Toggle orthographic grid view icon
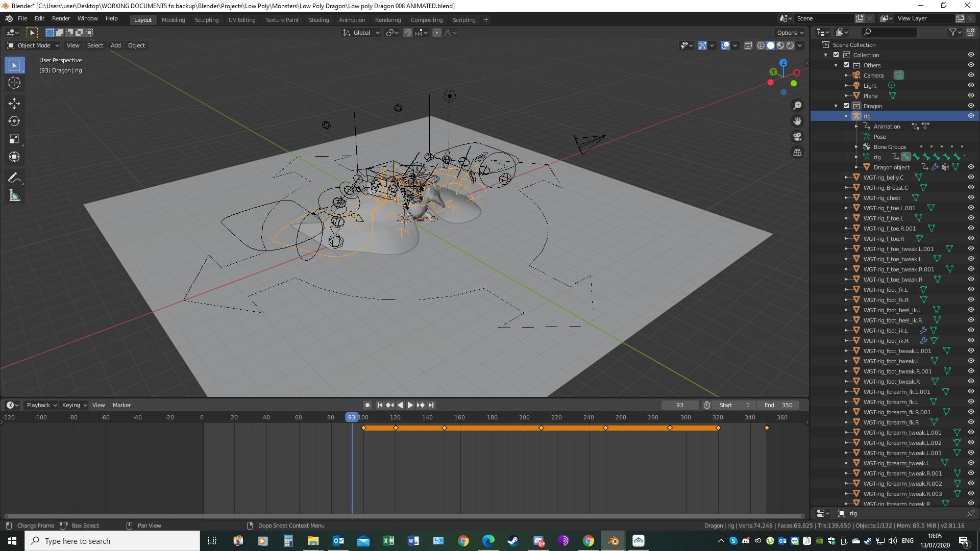 tap(797, 153)
